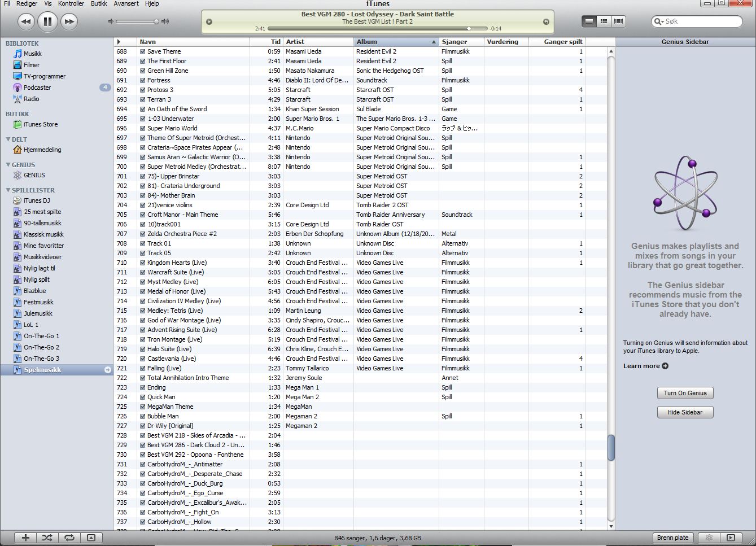Toggle the sidebar arrow button bottom right
The width and height of the screenshot is (756, 546).
(731, 538)
